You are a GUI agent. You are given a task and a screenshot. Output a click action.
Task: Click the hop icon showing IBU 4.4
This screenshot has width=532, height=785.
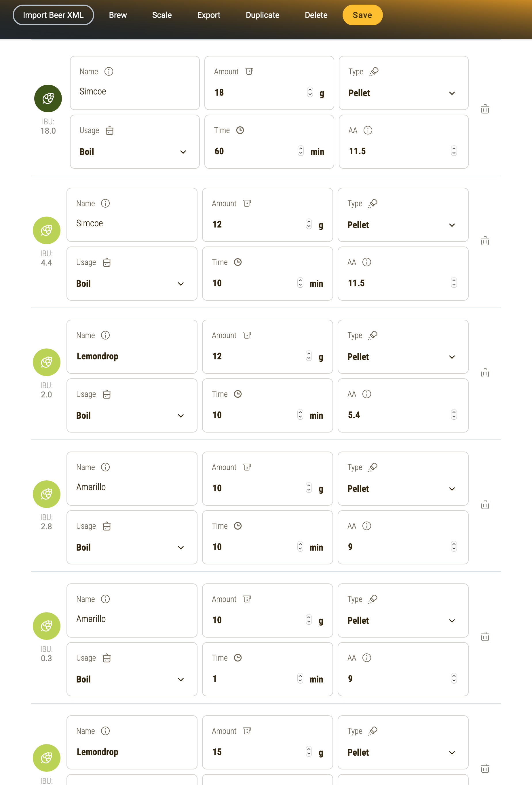pyautogui.click(x=47, y=230)
